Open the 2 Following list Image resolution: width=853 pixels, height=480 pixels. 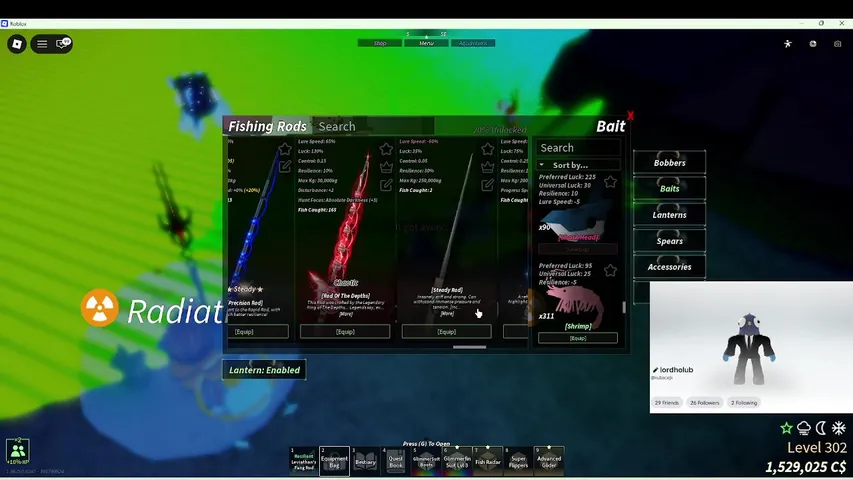(x=744, y=403)
